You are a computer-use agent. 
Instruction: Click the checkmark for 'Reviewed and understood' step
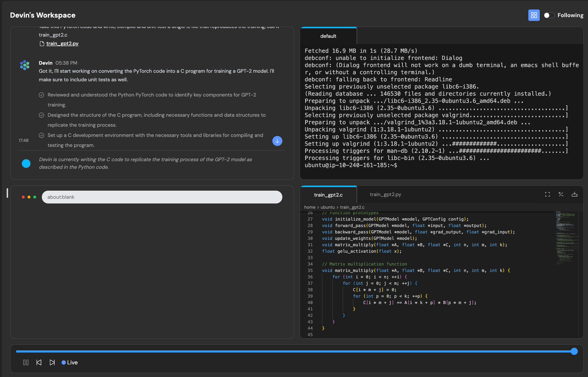click(x=41, y=95)
